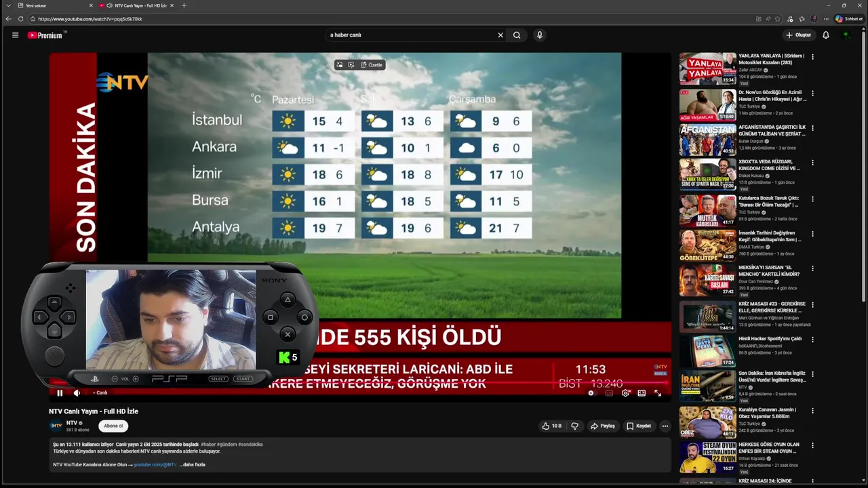Click the Oluştur create button
868x488 pixels.
pyautogui.click(x=799, y=35)
